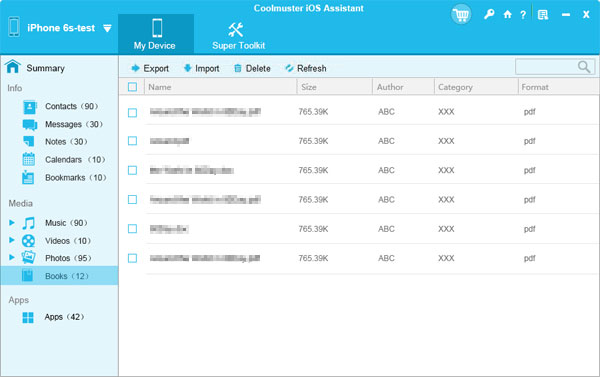Select Apps (42) label

[x=64, y=317]
